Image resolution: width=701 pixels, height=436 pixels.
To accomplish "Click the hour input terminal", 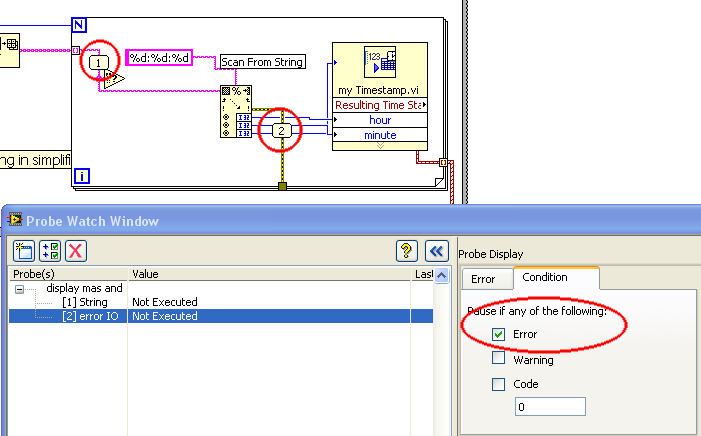I will 380,120.
